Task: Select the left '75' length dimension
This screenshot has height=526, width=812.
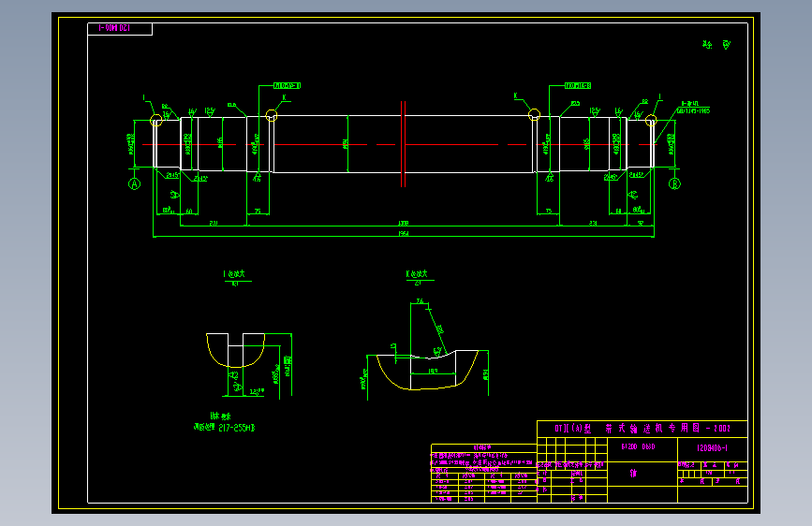Action: 258,212
